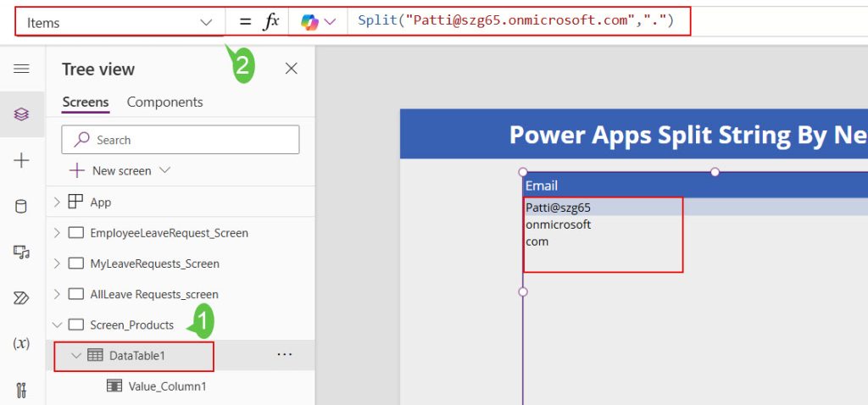
Task: Click inside the Split formula text
Action: click(x=515, y=21)
